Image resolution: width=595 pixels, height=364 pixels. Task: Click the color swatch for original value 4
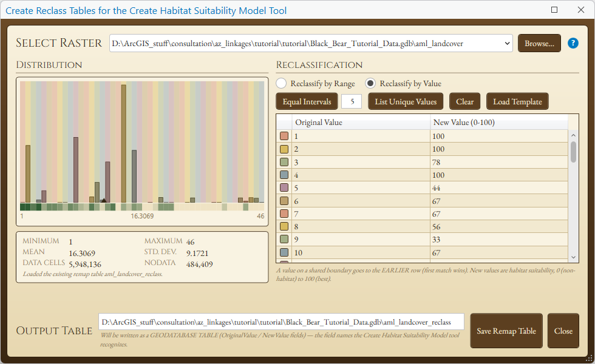284,175
